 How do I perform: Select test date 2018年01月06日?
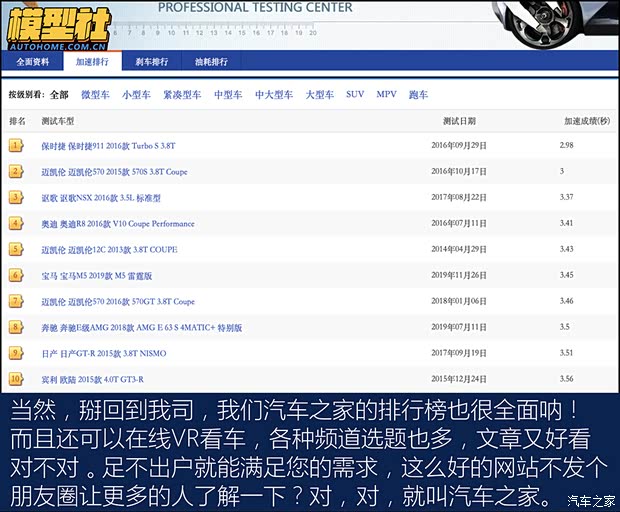(x=459, y=301)
